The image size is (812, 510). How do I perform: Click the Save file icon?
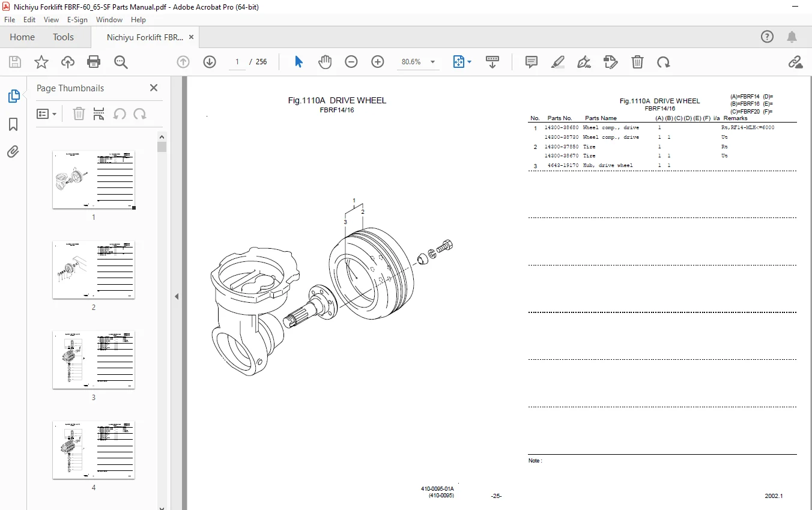pyautogui.click(x=15, y=62)
